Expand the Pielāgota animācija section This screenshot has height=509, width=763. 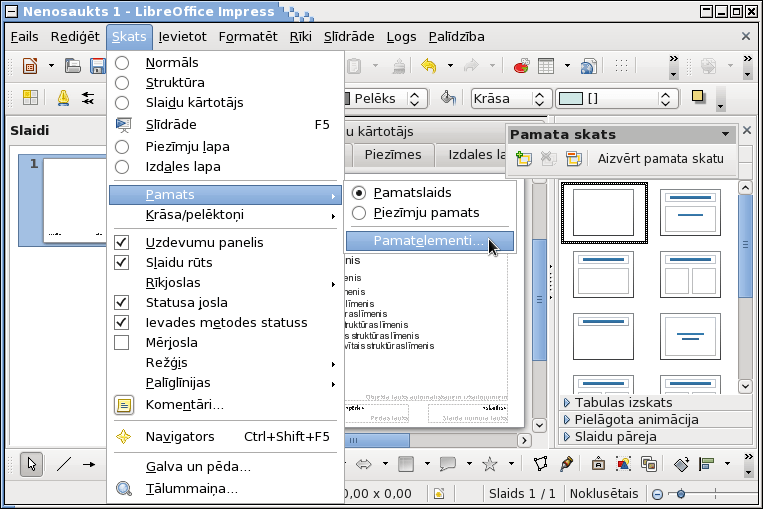point(656,419)
